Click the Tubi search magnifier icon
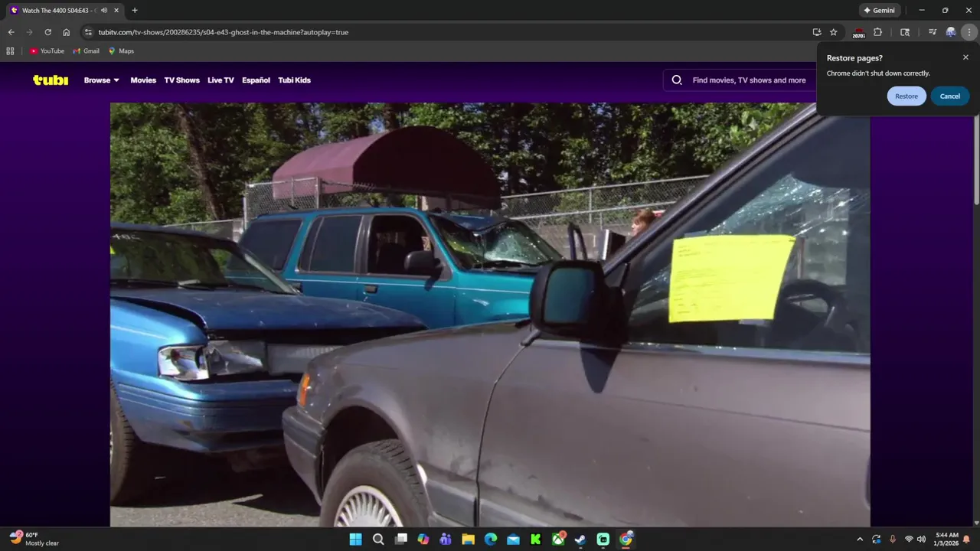The width and height of the screenshot is (980, 551). point(677,80)
